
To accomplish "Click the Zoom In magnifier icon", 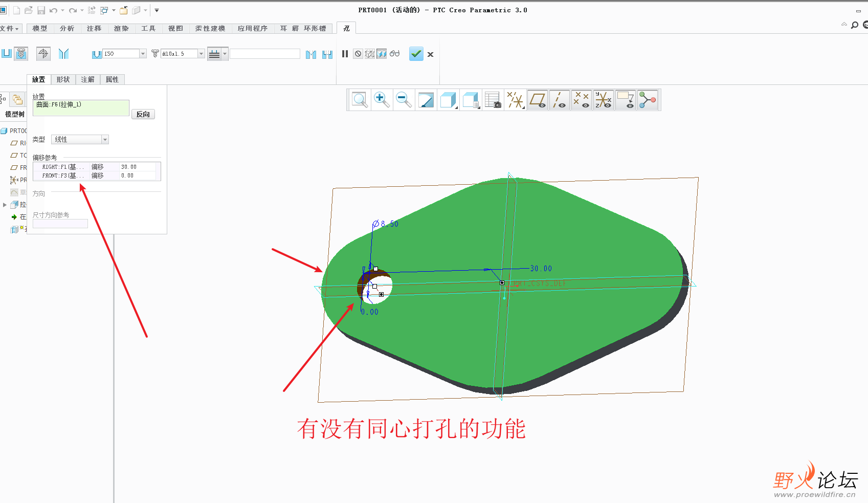I will pyautogui.click(x=382, y=100).
